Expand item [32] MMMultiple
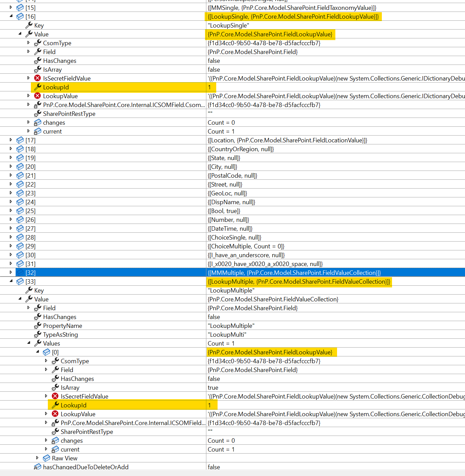Image resolution: width=465 pixels, height=476 pixels. (11, 272)
